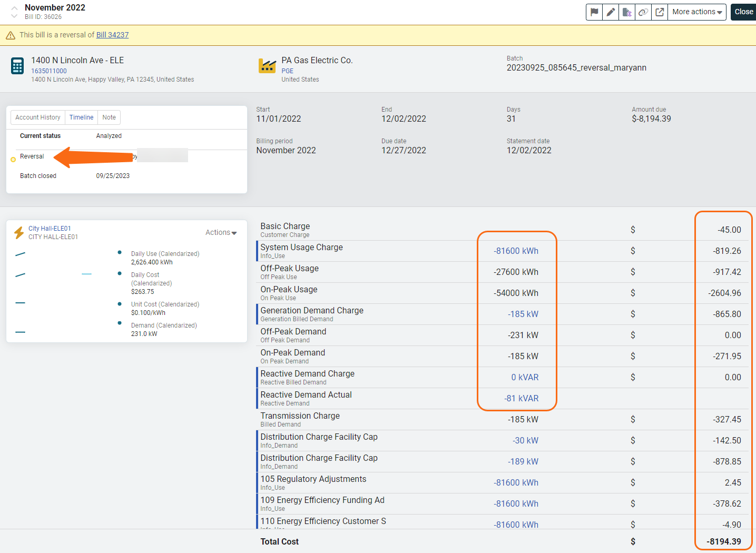This screenshot has height=553, width=756.
Task: Open the Note tab
Action: (109, 117)
